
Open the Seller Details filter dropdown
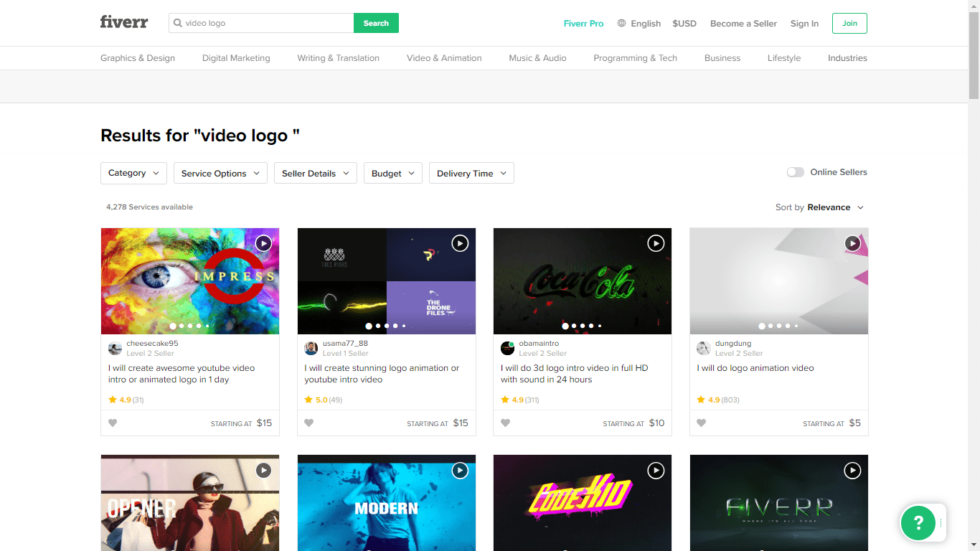click(x=316, y=173)
